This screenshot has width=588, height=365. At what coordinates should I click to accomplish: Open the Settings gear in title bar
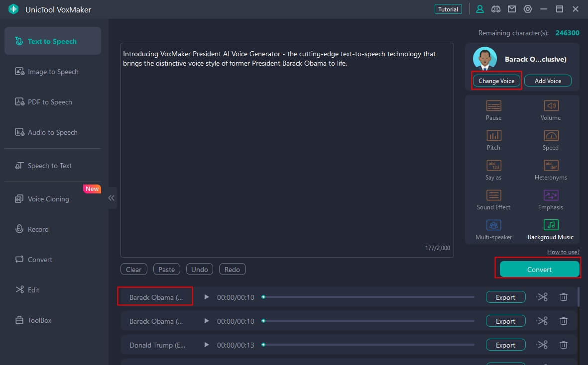pos(528,9)
